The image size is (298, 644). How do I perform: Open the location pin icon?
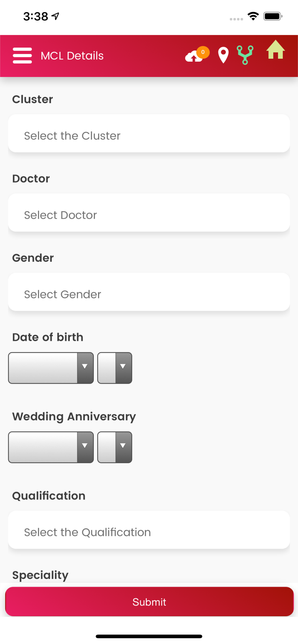(223, 55)
